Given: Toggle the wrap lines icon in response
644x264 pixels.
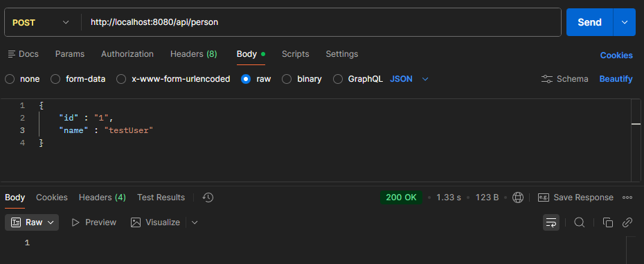Looking at the screenshot, I should click(x=551, y=222).
